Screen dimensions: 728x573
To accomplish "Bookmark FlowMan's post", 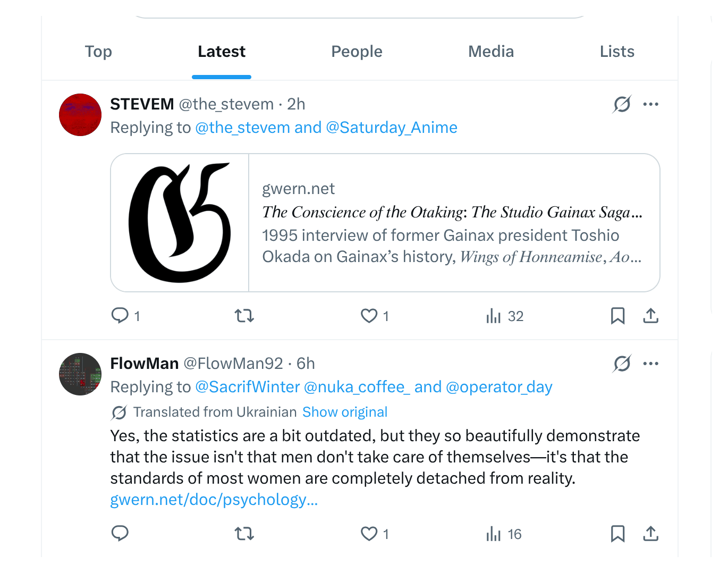I will 617,533.
